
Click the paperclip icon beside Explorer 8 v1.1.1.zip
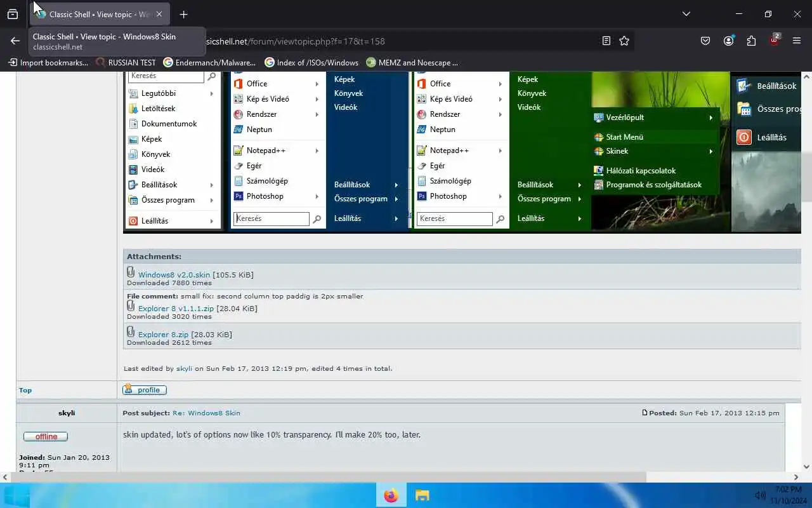pyautogui.click(x=131, y=306)
